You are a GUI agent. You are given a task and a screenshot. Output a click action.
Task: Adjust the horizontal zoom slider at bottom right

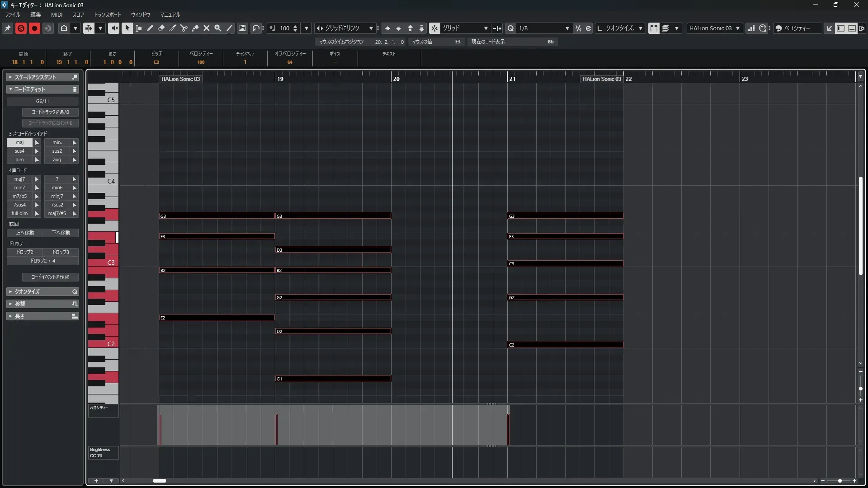click(840, 481)
